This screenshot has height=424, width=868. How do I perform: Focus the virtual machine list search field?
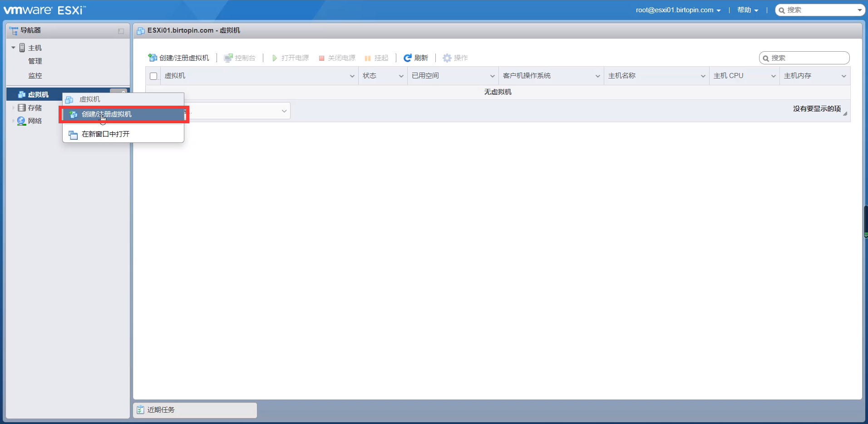point(804,58)
